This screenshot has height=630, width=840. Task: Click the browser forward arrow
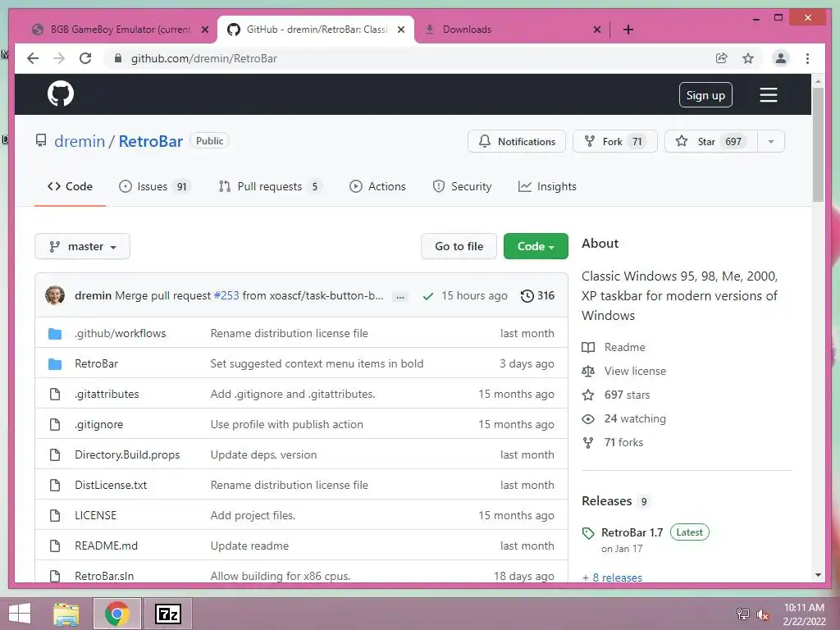tap(59, 58)
